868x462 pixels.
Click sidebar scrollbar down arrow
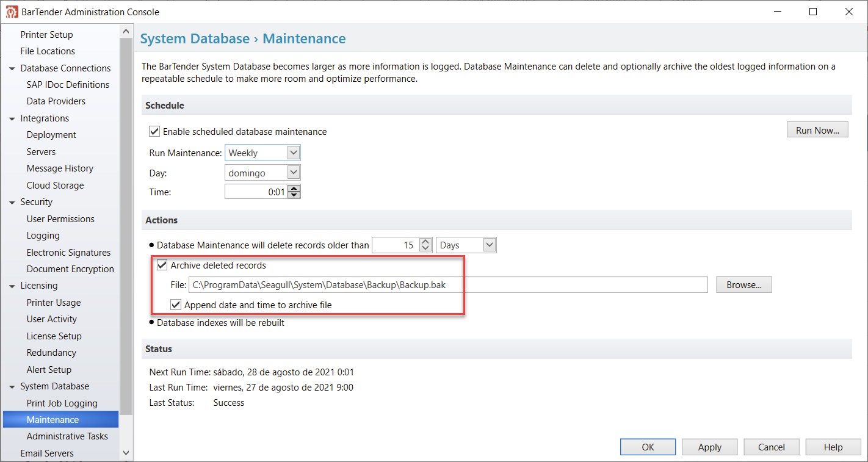(126, 453)
